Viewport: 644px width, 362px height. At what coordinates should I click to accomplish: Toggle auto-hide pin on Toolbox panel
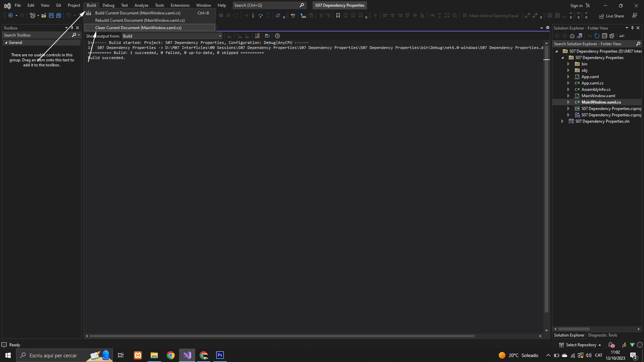tap(72, 28)
